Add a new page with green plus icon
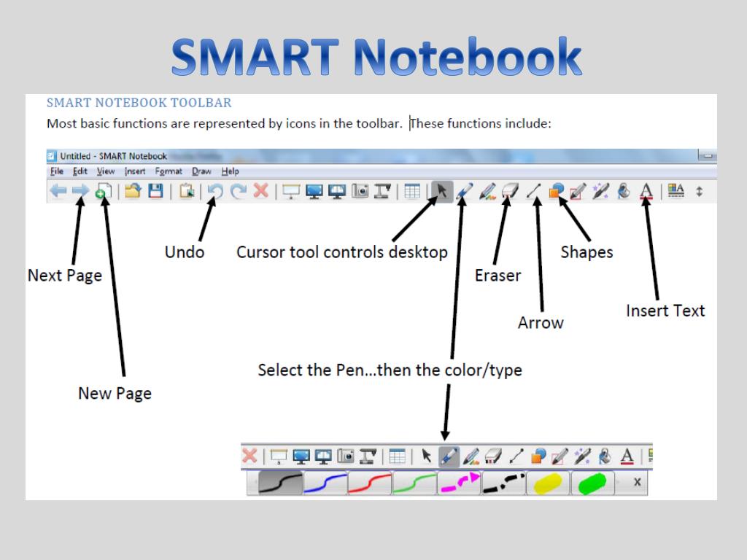Viewport: 747px width, 560px height. coord(104,191)
